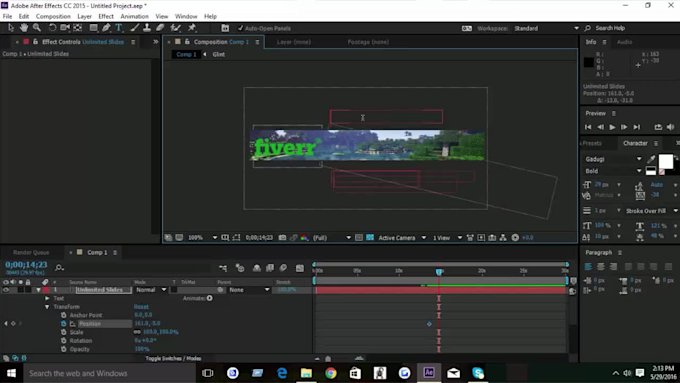Open the Layer menu
Image resolution: width=680 pixels, height=383 pixels.
[84, 16]
